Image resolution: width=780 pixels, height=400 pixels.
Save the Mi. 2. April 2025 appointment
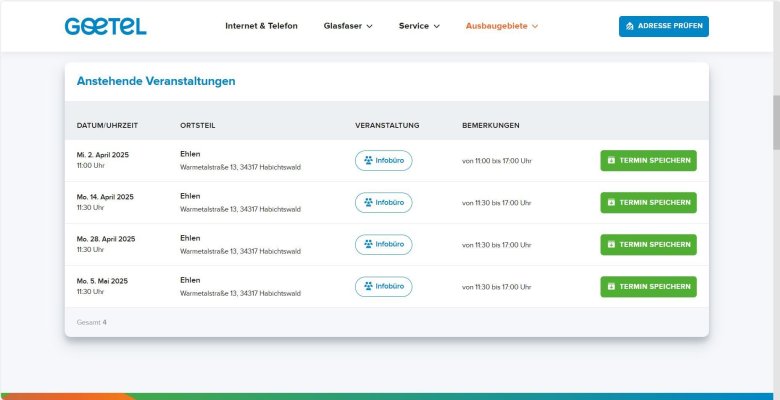(648, 161)
